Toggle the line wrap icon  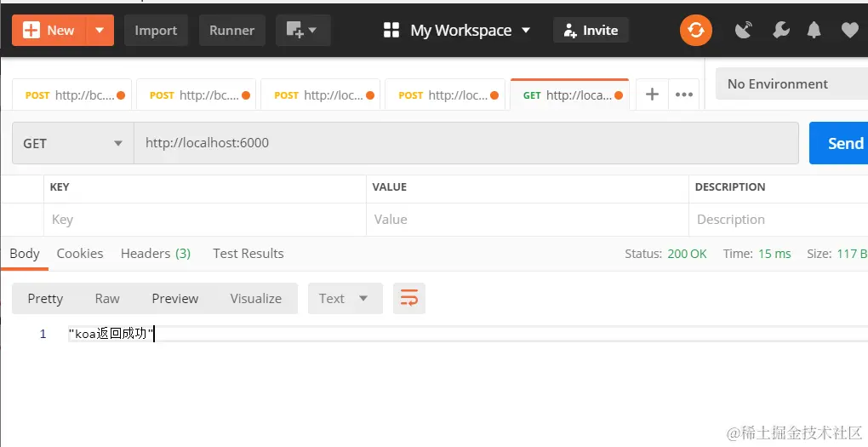tap(409, 299)
